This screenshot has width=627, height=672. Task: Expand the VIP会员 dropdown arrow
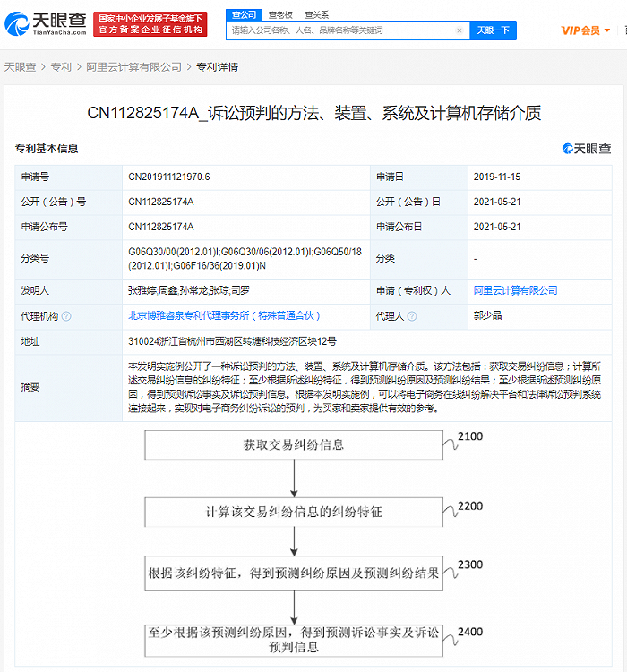607,30
